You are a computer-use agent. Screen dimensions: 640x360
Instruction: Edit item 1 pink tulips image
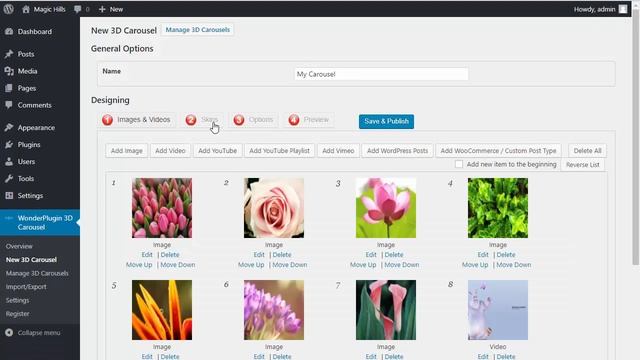click(147, 255)
